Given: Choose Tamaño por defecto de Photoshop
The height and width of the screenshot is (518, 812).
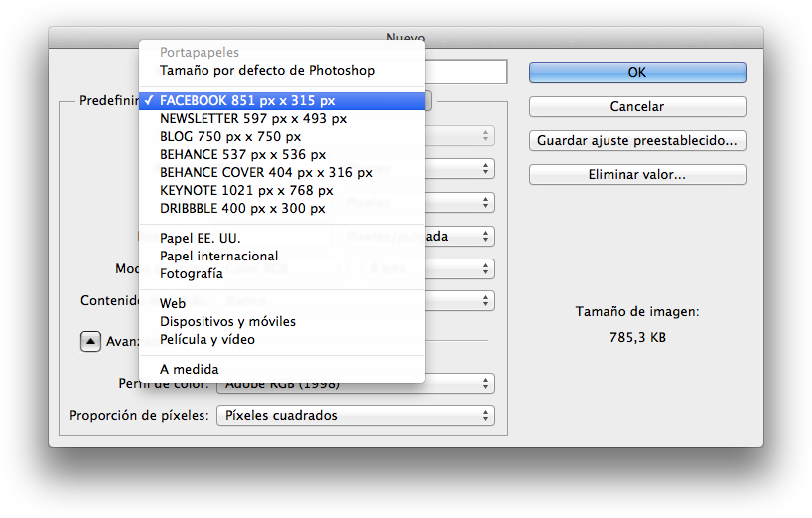Looking at the screenshot, I should pyautogui.click(x=281, y=71).
